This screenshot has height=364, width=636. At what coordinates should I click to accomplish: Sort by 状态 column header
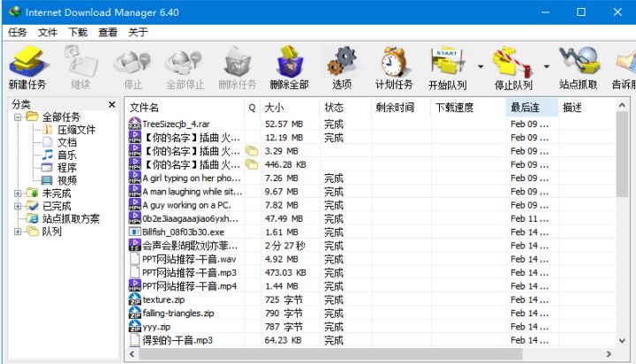point(345,108)
